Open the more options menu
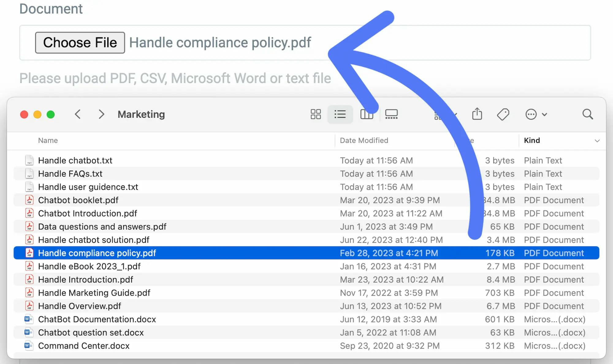Viewport: 613px width, 364px height. coord(531,114)
